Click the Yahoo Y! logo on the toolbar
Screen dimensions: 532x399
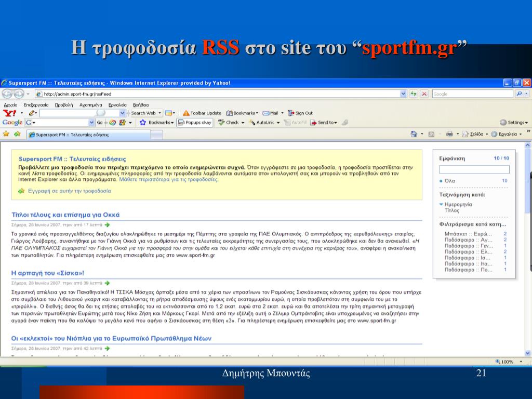click(9, 113)
